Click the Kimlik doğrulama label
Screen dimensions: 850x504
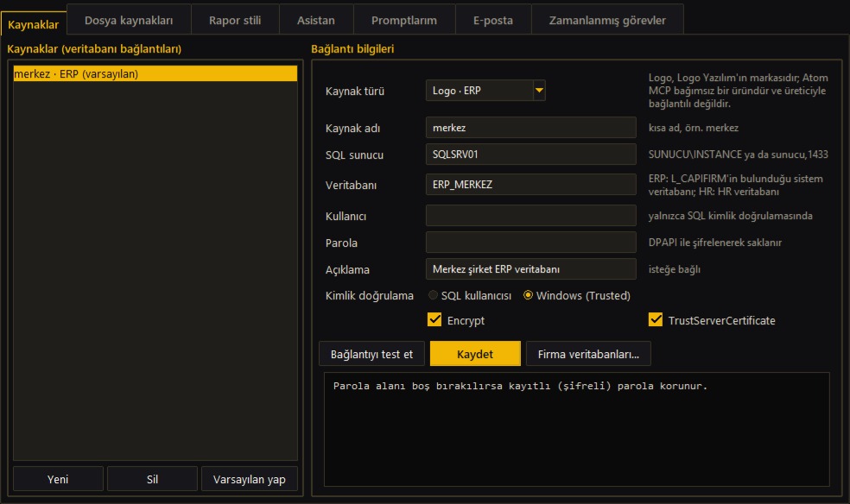[x=369, y=295]
